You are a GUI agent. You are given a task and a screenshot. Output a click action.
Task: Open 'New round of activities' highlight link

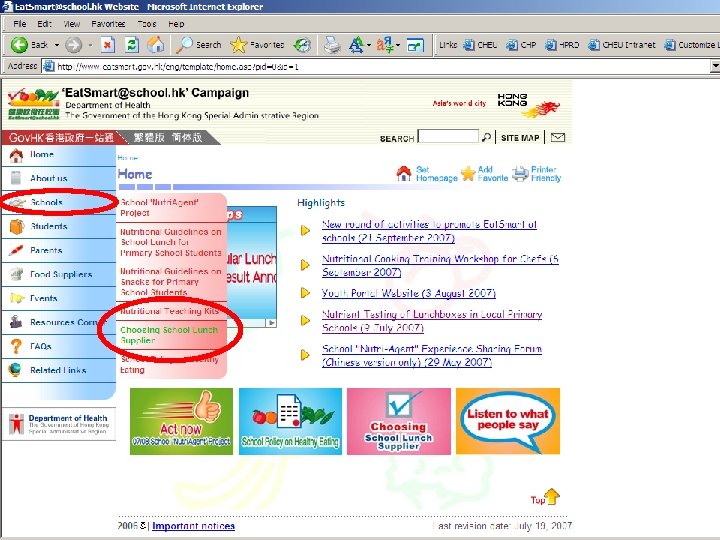click(429, 231)
